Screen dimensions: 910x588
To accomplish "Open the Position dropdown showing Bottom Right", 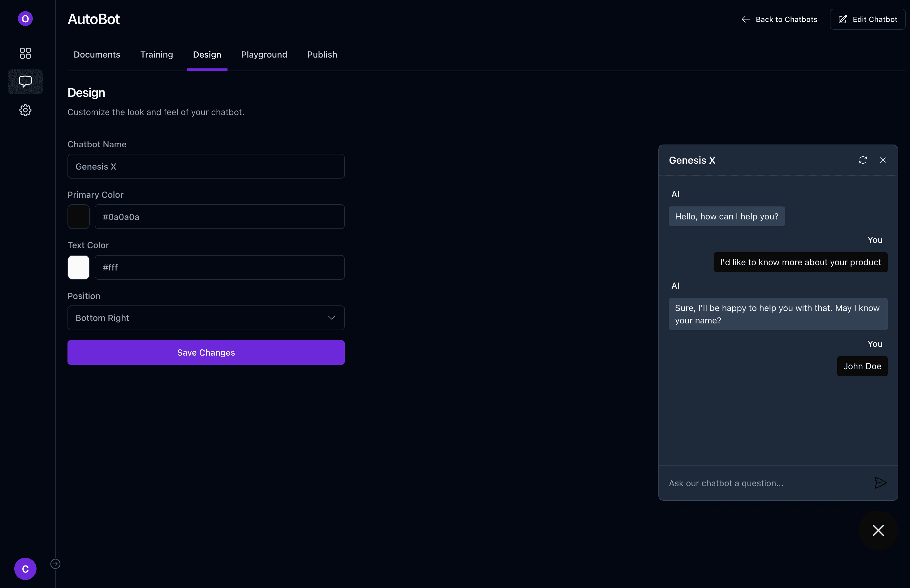I will point(206,317).
